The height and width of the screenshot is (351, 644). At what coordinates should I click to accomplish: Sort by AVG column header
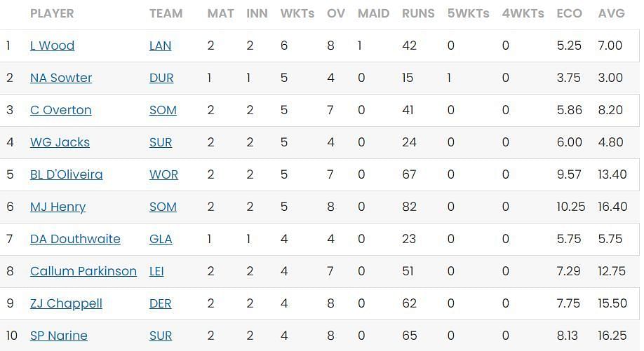click(611, 13)
